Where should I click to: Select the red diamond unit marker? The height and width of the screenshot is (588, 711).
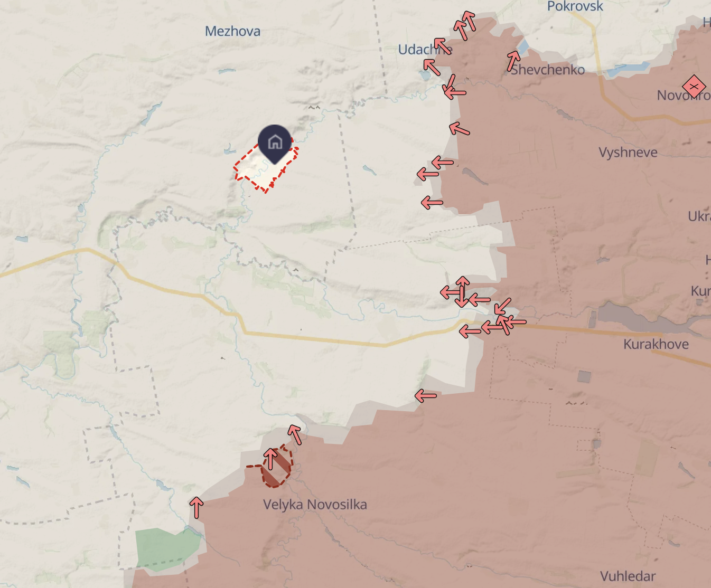[x=694, y=87]
